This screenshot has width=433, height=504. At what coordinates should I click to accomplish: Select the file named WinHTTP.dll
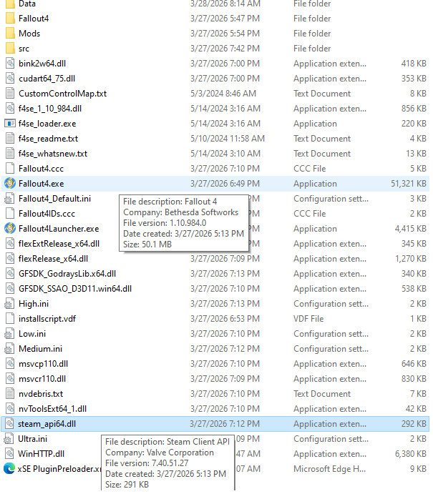coord(42,453)
